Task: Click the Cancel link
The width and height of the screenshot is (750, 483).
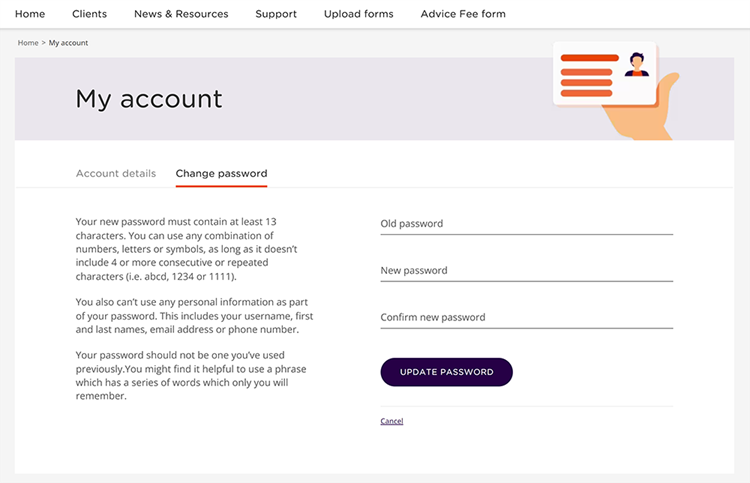Action: coord(392,421)
